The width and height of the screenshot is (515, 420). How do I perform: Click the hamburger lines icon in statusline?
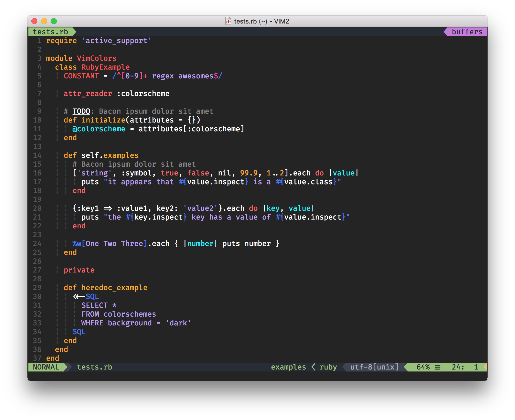pos(438,367)
